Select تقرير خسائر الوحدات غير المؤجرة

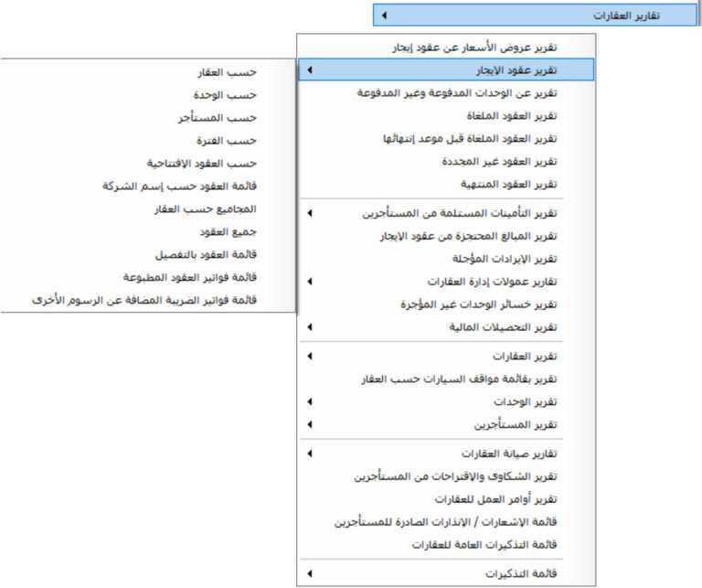click(446, 305)
